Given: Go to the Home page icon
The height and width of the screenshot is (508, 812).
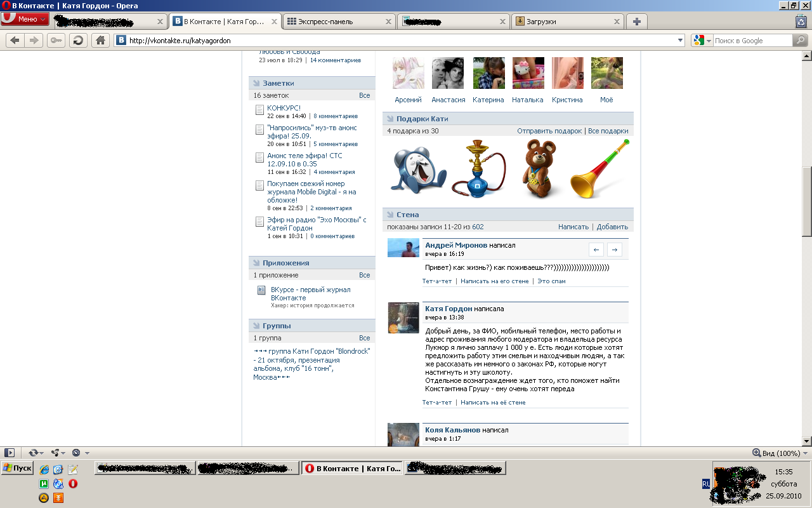Looking at the screenshot, I should pos(100,41).
